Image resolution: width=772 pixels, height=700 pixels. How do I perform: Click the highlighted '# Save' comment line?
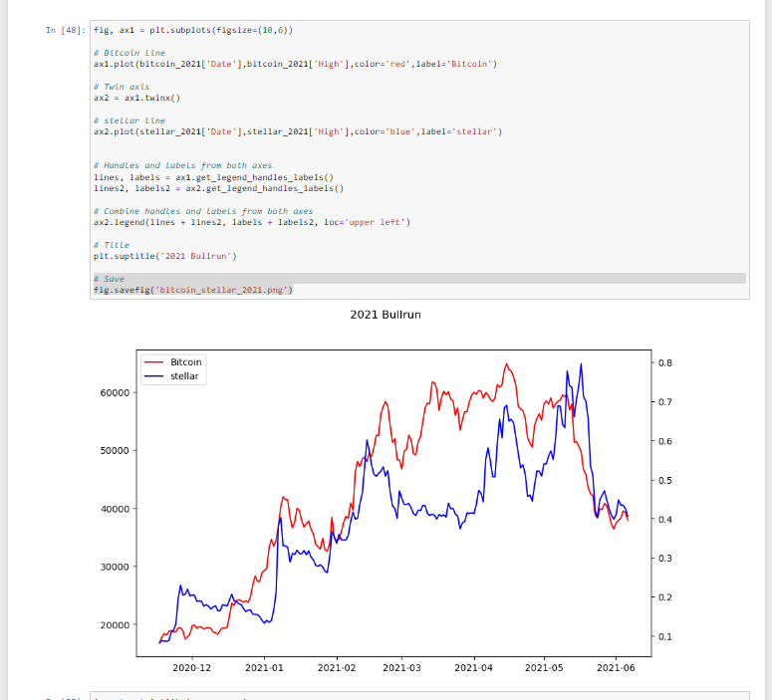point(419,279)
